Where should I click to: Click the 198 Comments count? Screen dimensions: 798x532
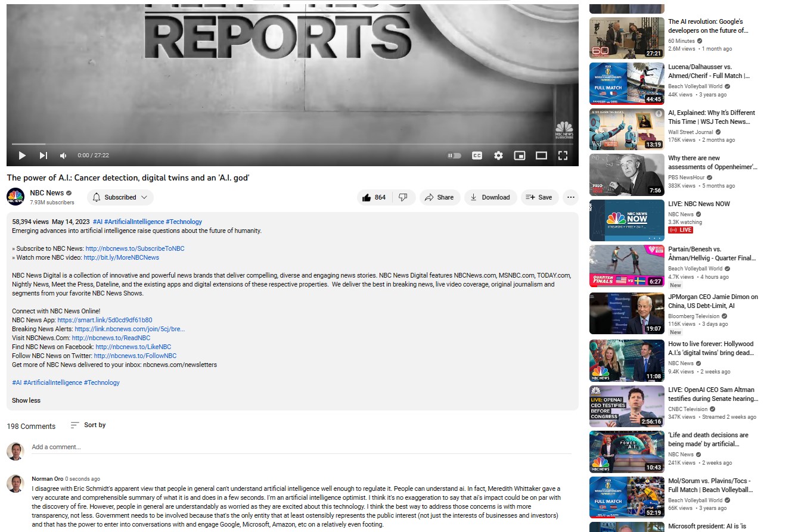(x=31, y=427)
